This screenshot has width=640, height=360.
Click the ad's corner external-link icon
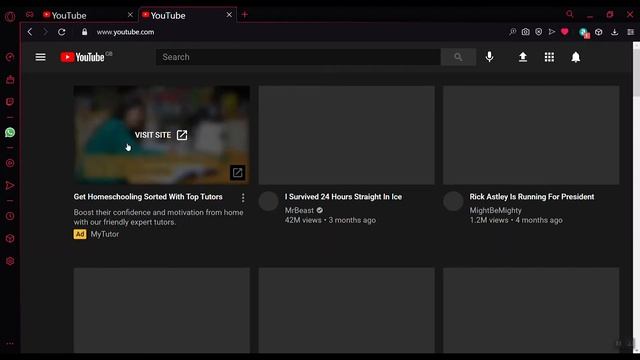pyautogui.click(x=238, y=173)
